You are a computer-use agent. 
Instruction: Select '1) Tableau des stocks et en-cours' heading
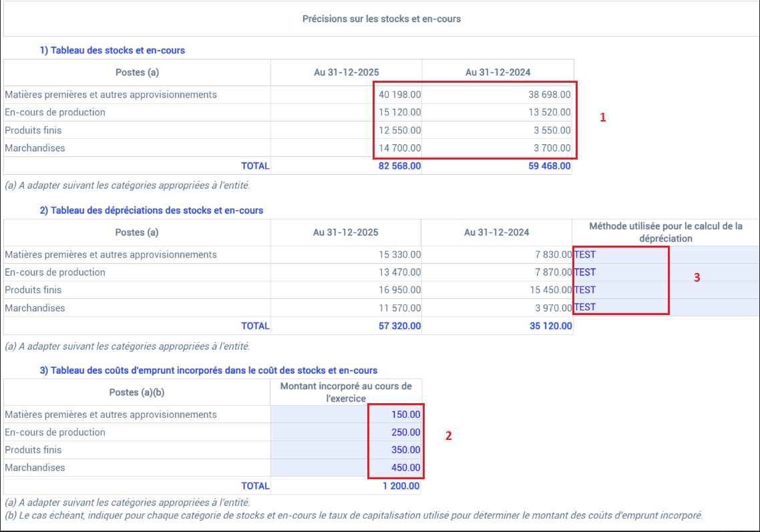click(112, 50)
